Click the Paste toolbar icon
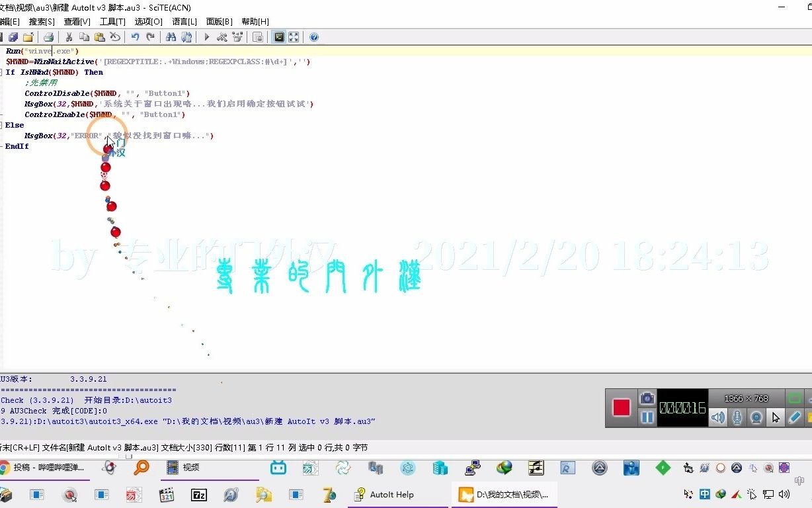The width and height of the screenshot is (812, 508). click(99, 37)
